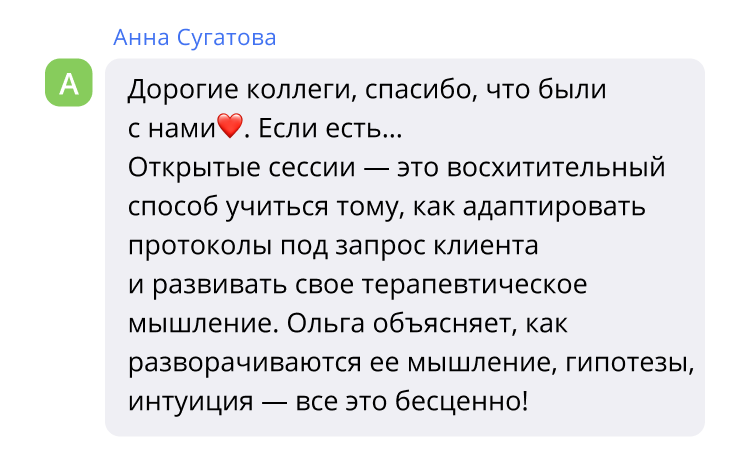Click the truncated text 'Если есть…'
Viewport: 750px width, 462px height.
(x=330, y=128)
